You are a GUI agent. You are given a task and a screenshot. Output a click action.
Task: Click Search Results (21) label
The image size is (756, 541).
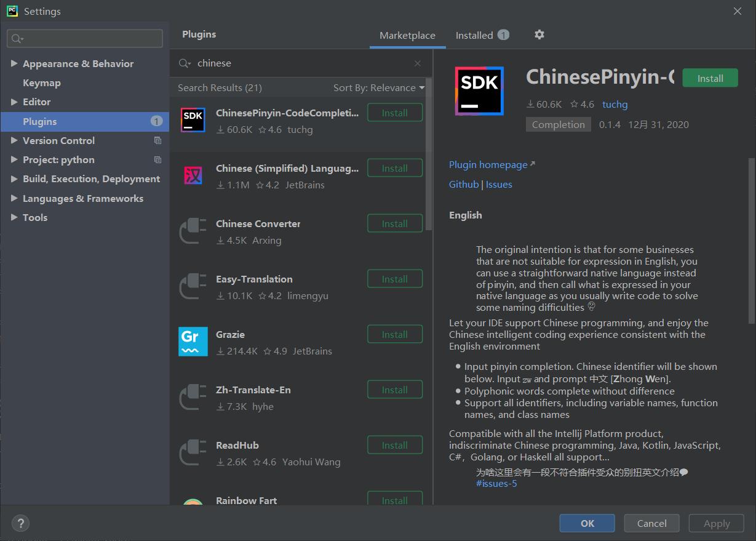tap(220, 87)
